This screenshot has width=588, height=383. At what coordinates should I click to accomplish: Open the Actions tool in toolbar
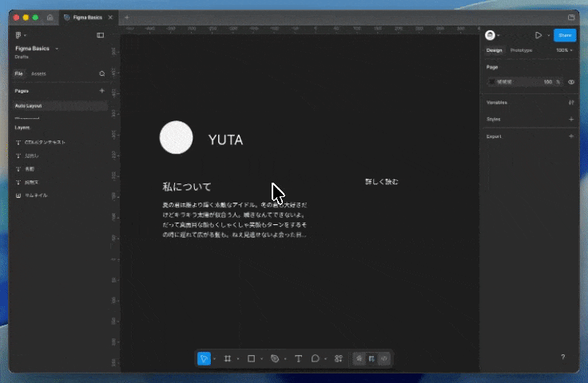point(339,359)
